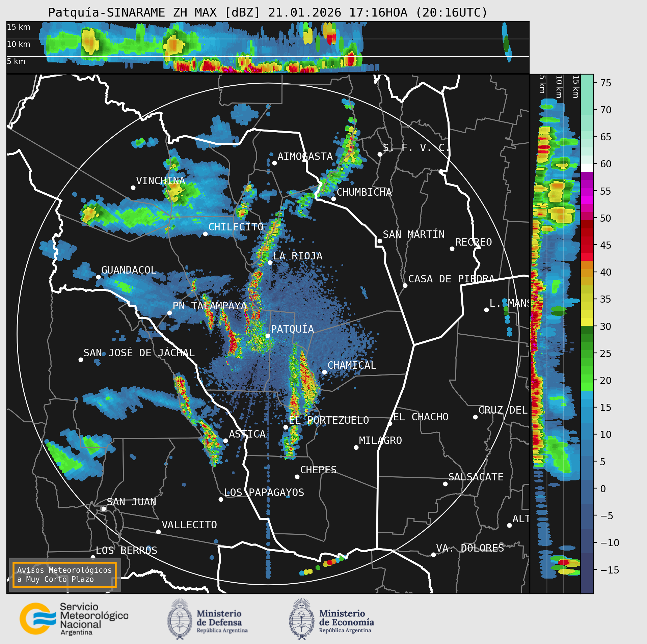
Task: Click the ASTICA label
Action: click(247, 434)
